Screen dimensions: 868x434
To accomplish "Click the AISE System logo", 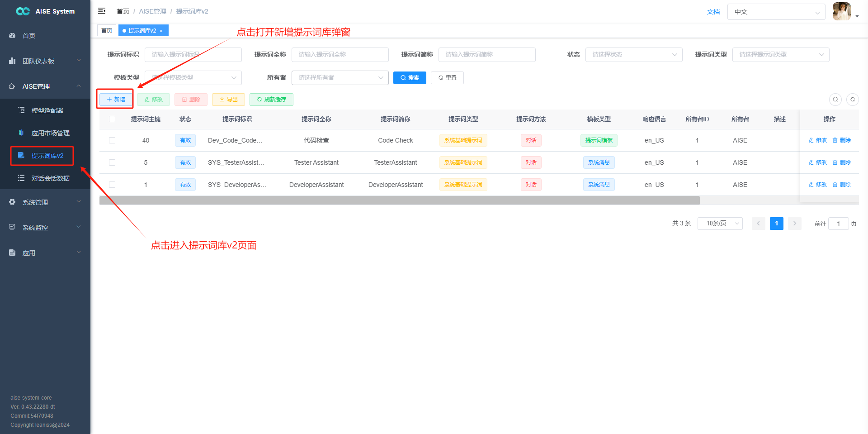I will click(45, 11).
